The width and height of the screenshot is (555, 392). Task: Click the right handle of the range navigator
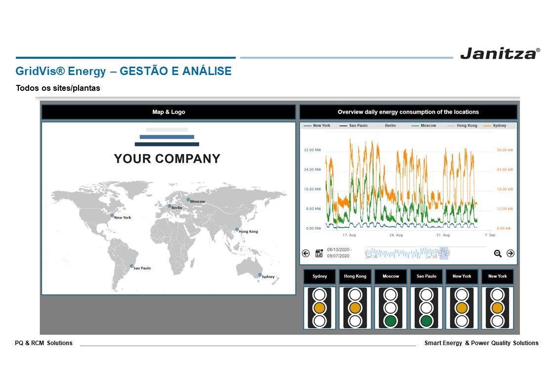448,253
